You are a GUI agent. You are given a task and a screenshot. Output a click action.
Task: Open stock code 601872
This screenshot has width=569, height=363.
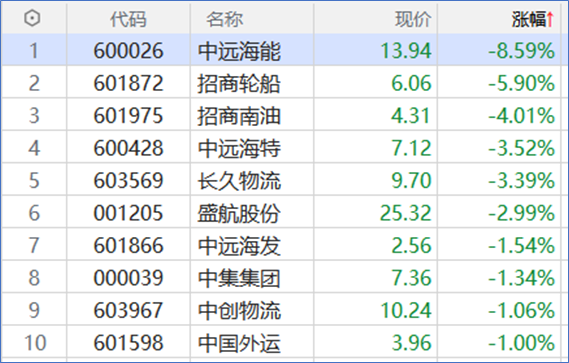point(128,83)
